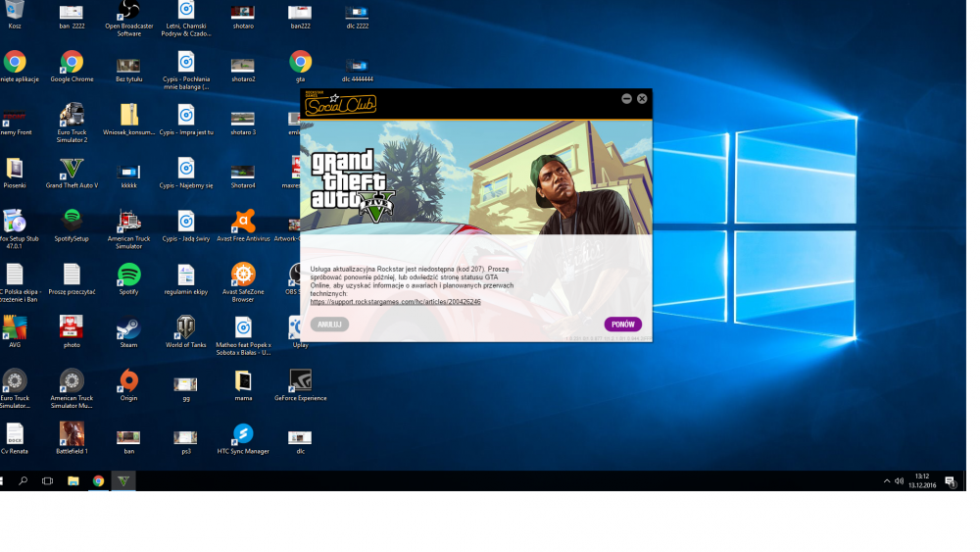Select the HTC Sync Manager shortcut
Image resolution: width=980 pixels, height=552 pixels.
(x=243, y=439)
